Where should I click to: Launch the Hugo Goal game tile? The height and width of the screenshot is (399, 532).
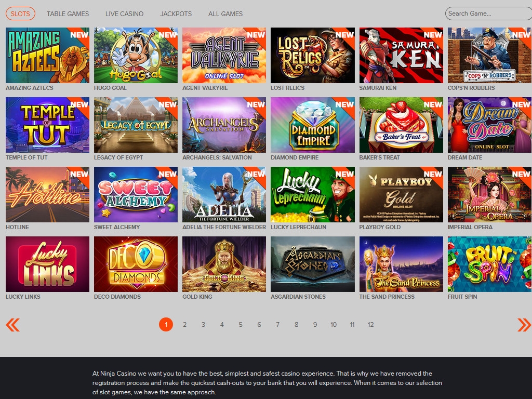tap(136, 55)
